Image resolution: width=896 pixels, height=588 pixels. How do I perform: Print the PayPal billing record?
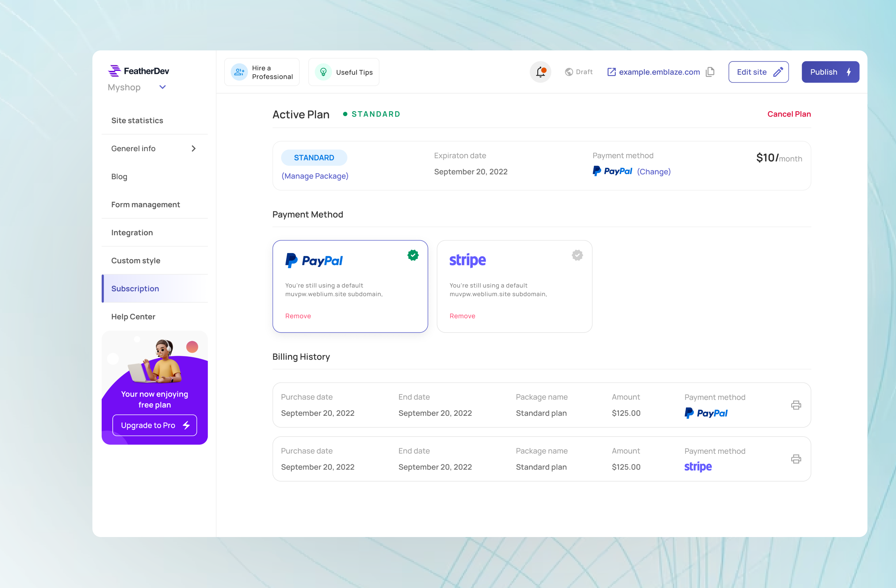796,405
